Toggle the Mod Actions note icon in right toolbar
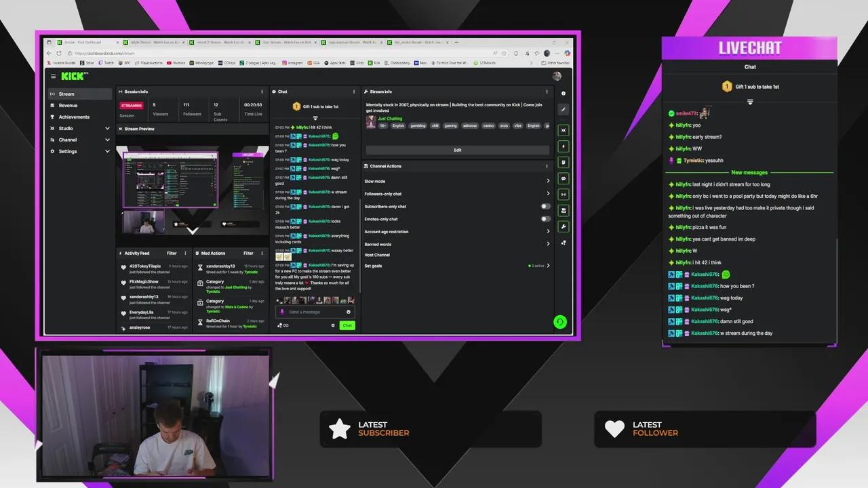 [x=564, y=163]
